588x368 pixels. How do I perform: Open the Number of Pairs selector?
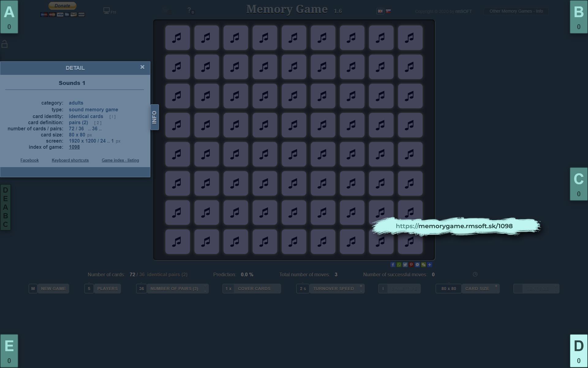point(174,289)
